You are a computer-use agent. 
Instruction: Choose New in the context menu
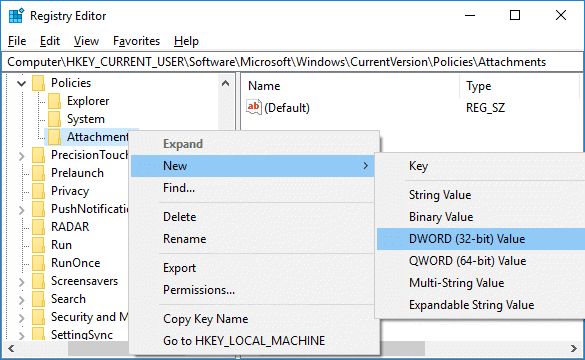click(253, 166)
